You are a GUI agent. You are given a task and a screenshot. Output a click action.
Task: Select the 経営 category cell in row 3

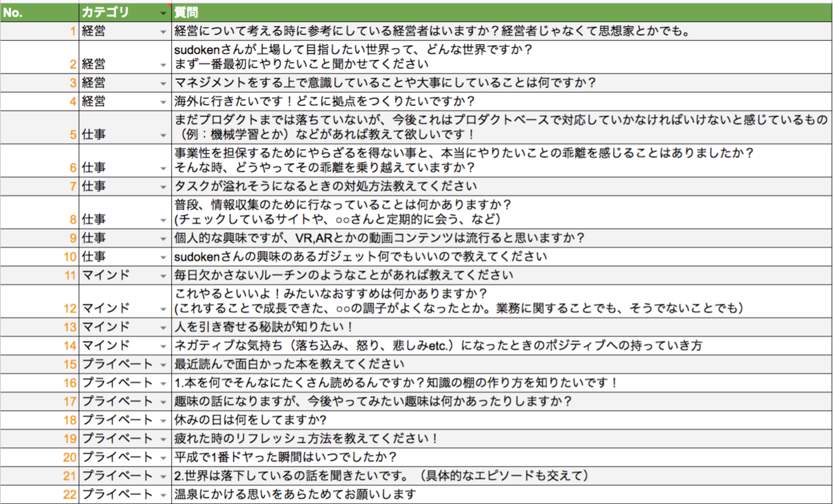click(125, 83)
